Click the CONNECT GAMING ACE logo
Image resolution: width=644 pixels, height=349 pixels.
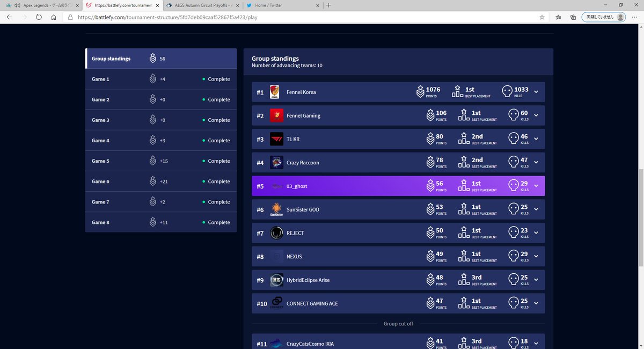(277, 303)
